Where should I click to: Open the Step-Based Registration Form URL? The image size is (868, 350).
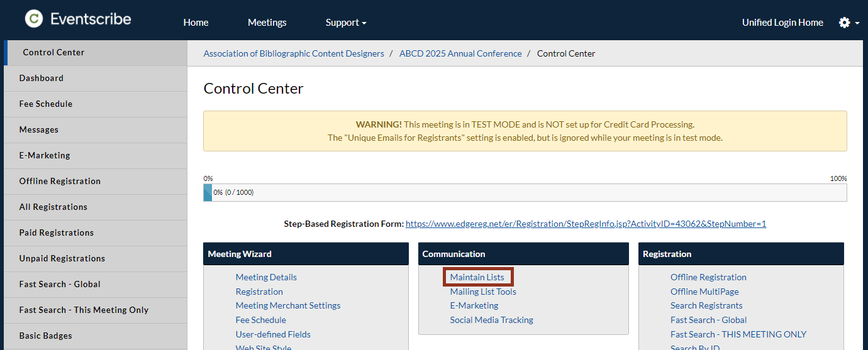586,224
